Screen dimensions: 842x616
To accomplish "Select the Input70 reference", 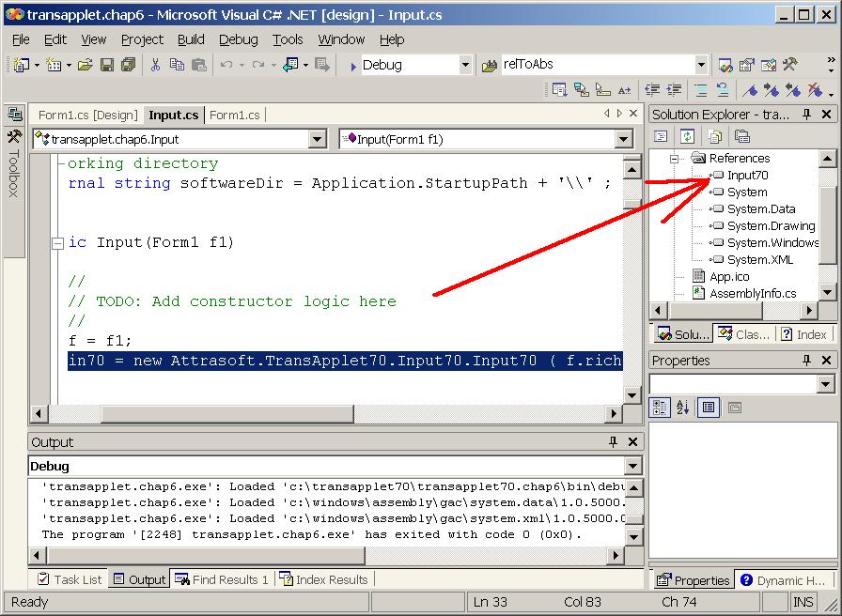I will [x=747, y=176].
